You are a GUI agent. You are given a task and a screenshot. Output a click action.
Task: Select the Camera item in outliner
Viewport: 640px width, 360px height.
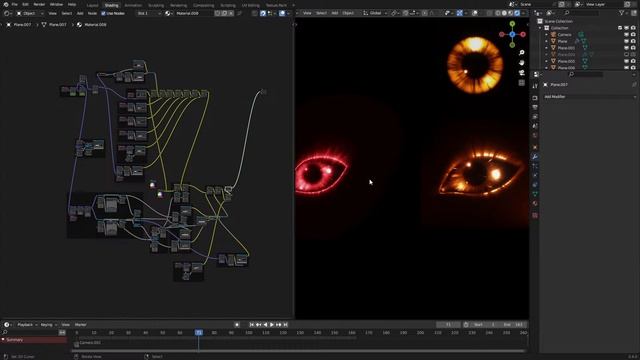click(564, 35)
